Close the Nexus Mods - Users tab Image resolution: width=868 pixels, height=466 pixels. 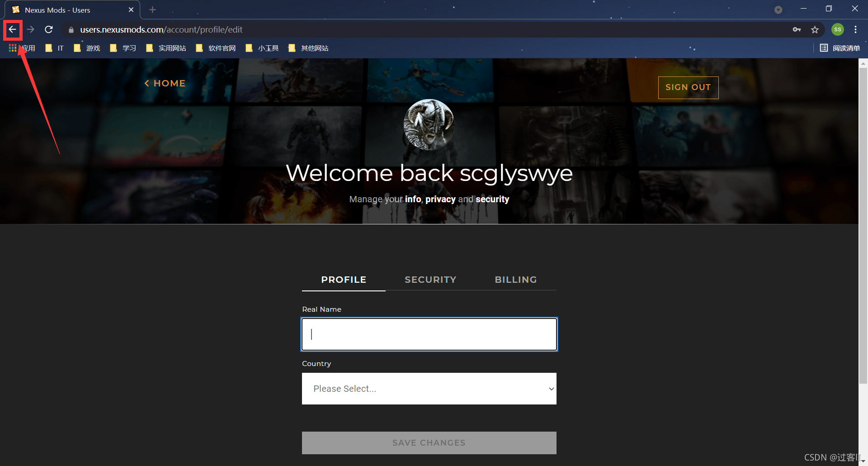(x=131, y=10)
